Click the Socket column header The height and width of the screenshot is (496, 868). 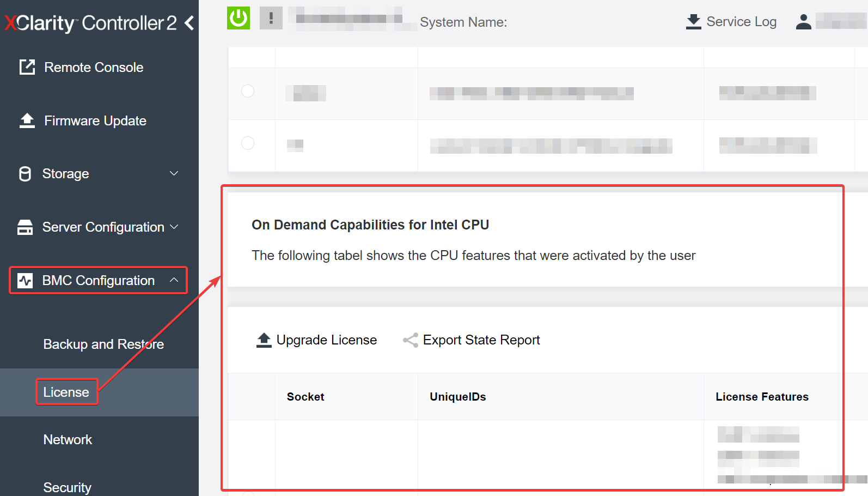[305, 397]
